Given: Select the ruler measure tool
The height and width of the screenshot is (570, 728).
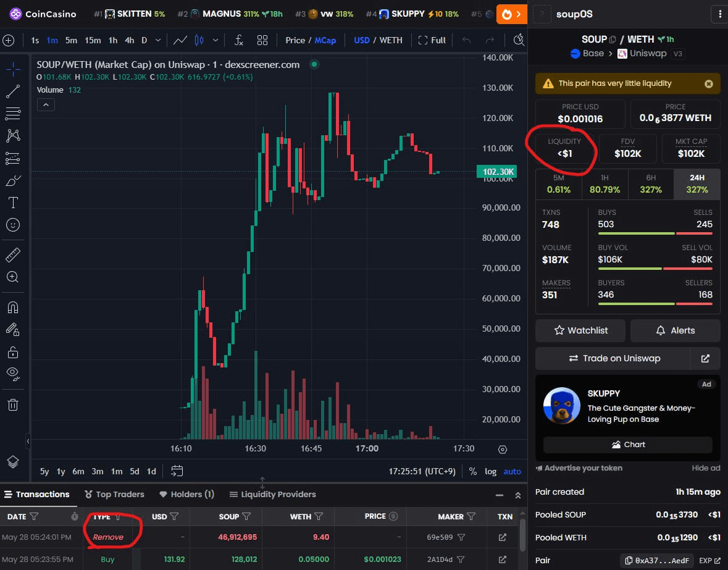Looking at the screenshot, I should 13,255.
